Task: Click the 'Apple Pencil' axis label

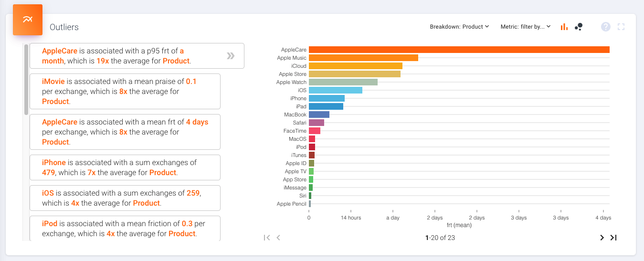Action: 292,204
